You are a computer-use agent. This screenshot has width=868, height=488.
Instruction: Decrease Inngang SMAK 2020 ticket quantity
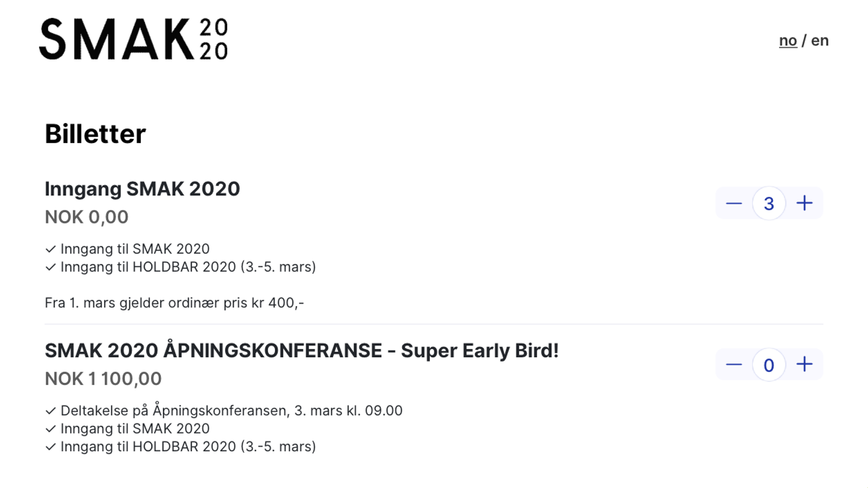(734, 203)
